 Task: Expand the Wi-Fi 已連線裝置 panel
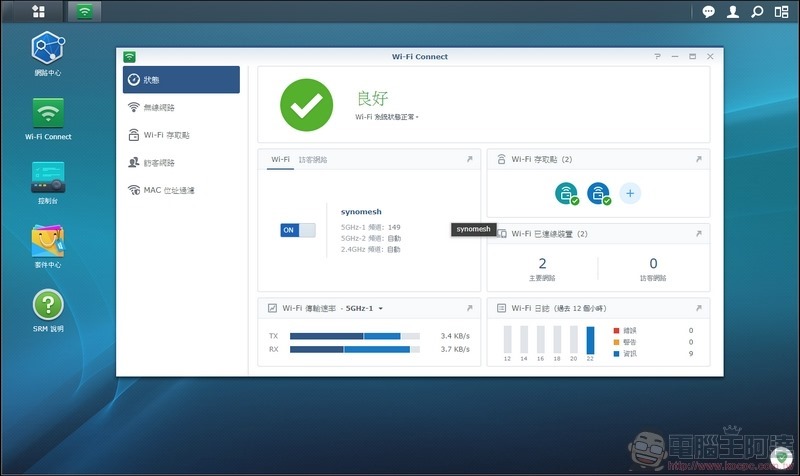[x=698, y=233]
